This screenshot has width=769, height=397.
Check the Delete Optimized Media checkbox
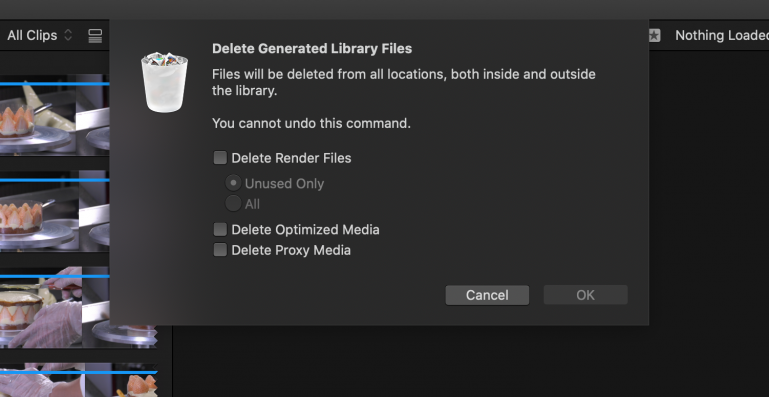(220, 230)
